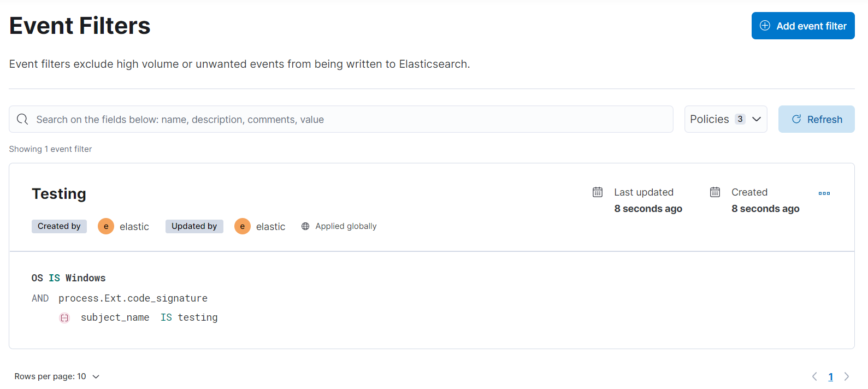Select page 1 in the pagination

[x=830, y=376]
